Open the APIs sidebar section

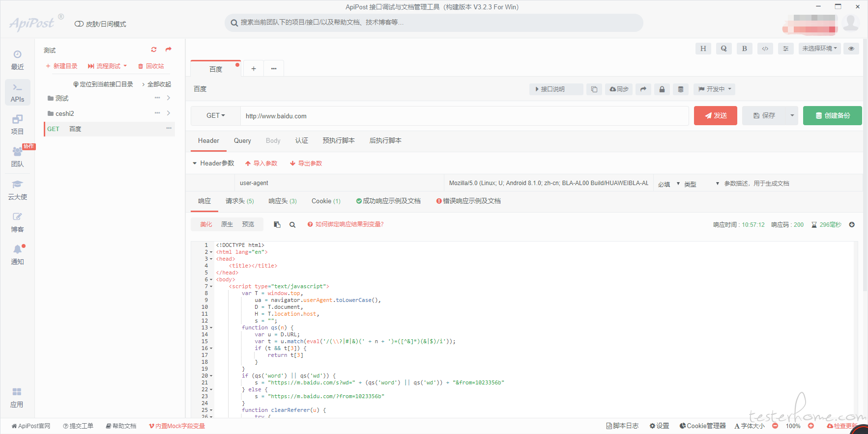(x=17, y=92)
